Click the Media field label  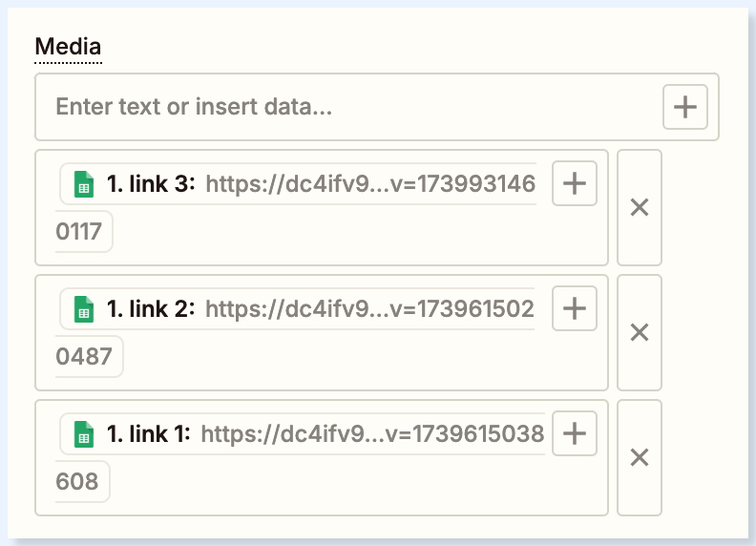tap(68, 46)
